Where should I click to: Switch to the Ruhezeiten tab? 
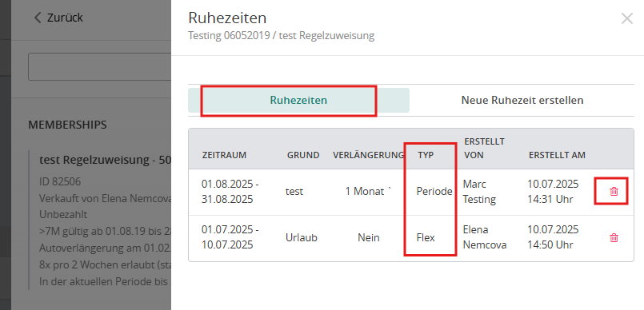coord(298,100)
